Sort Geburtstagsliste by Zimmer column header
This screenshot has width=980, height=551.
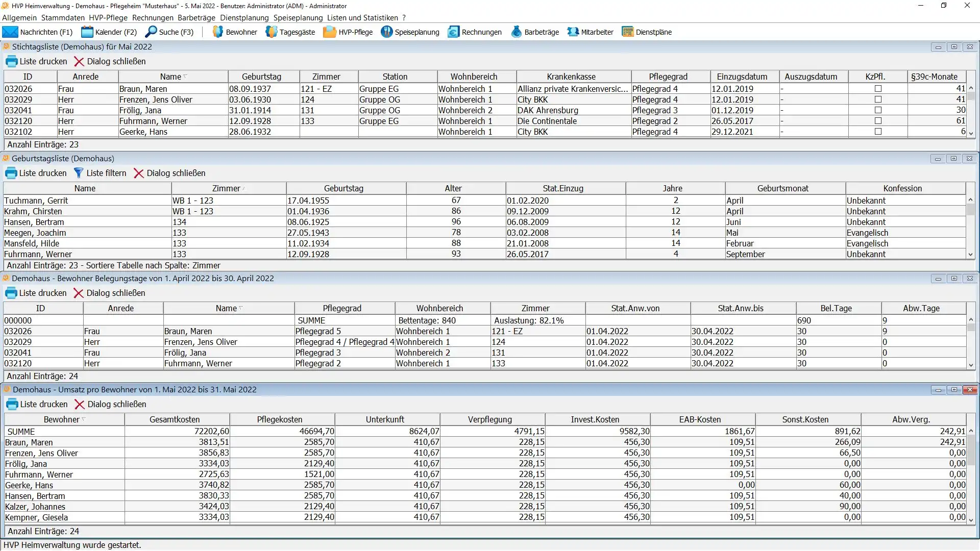click(x=226, y=188)
